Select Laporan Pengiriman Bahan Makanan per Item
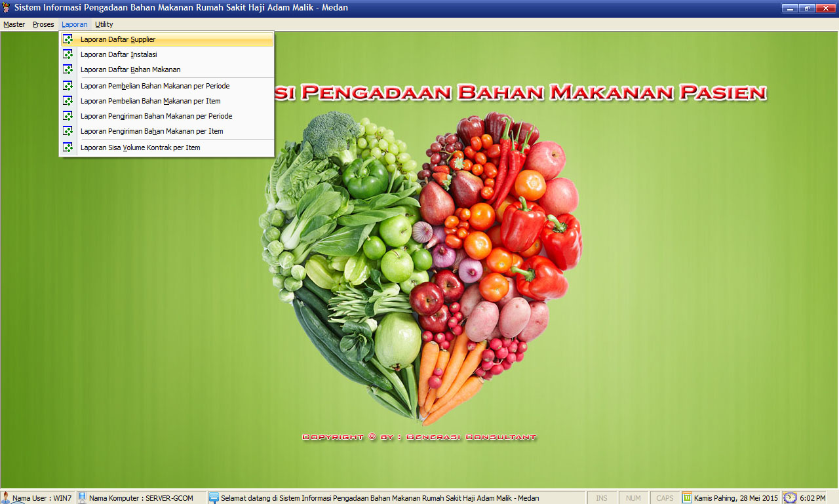Screen dimensions: 839x504 (x=151, y=131)
